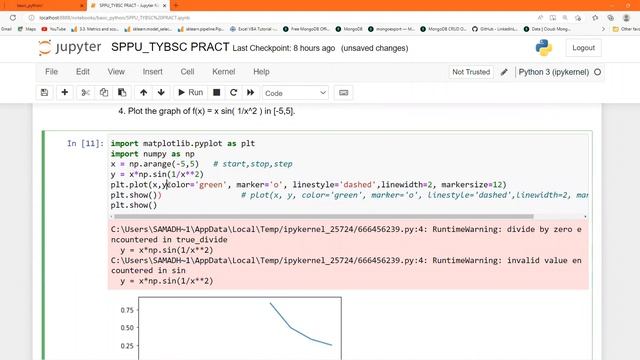This screenshot has width=640, height=360.
Task: Cut selected cells with scissors icon
Action: coord(85,93)
